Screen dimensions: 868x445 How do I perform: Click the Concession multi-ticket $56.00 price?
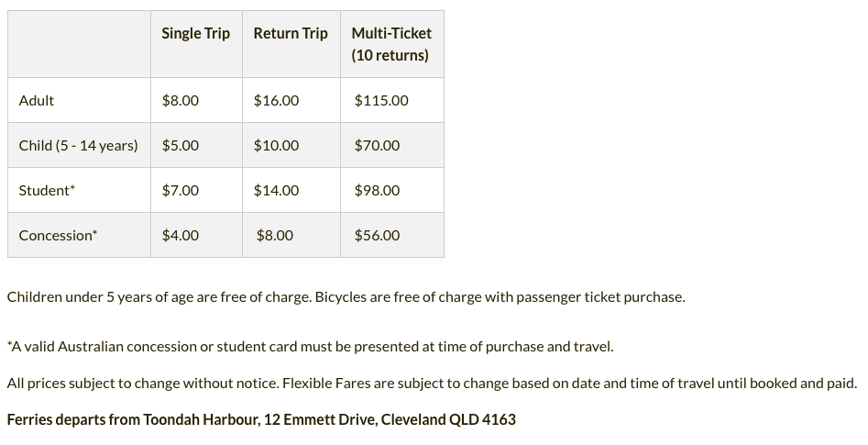(x=377, y=235)
